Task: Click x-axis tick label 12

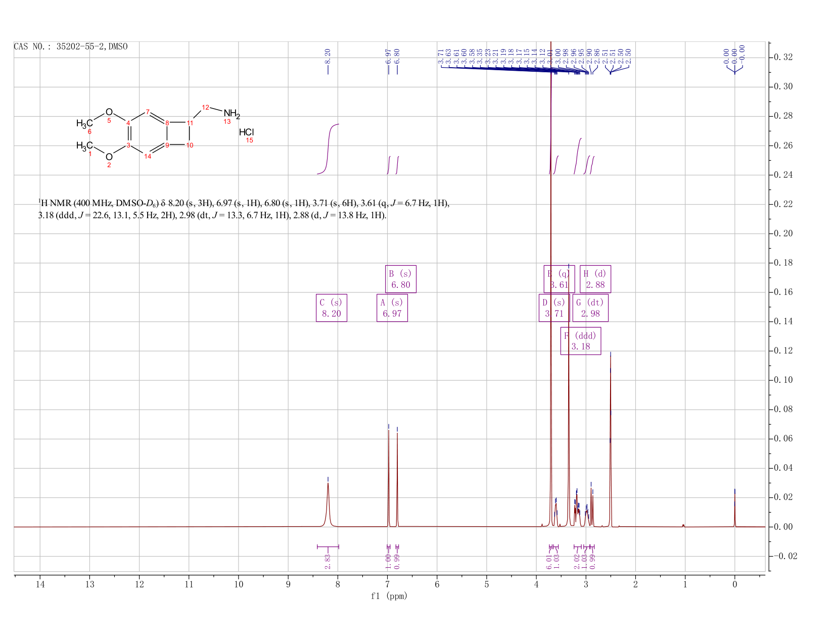Action: coord(139,584)
